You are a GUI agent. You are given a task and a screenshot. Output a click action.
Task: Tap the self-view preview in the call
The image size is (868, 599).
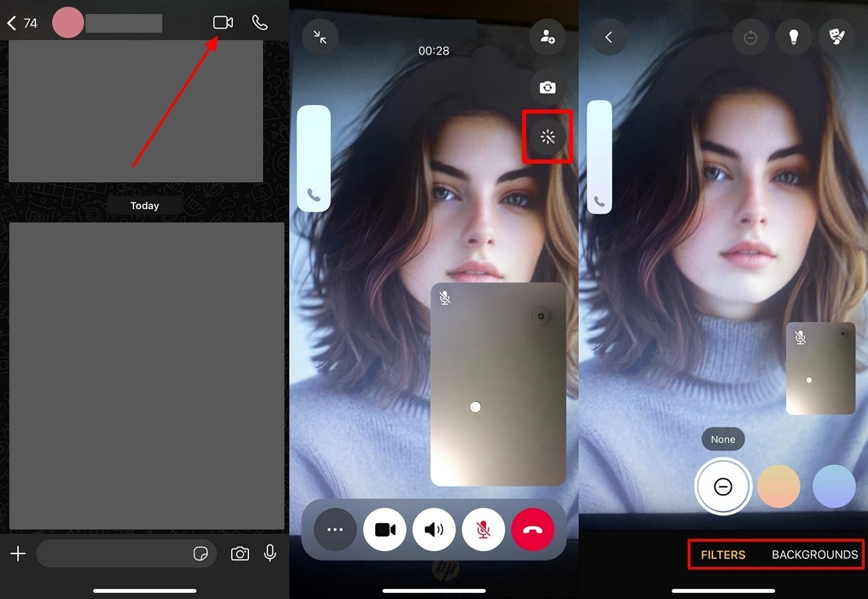click(x=498, y=384)
